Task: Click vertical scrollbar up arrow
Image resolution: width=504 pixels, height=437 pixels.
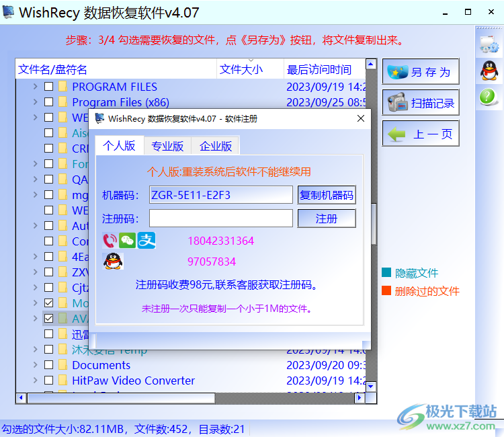Action: tap(371, 65)
